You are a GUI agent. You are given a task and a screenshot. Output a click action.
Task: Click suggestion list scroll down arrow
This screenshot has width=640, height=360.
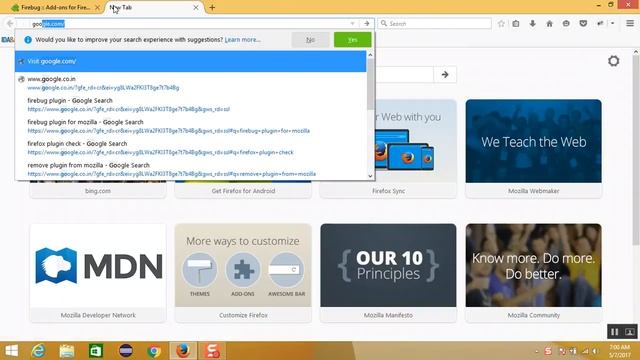370,176
